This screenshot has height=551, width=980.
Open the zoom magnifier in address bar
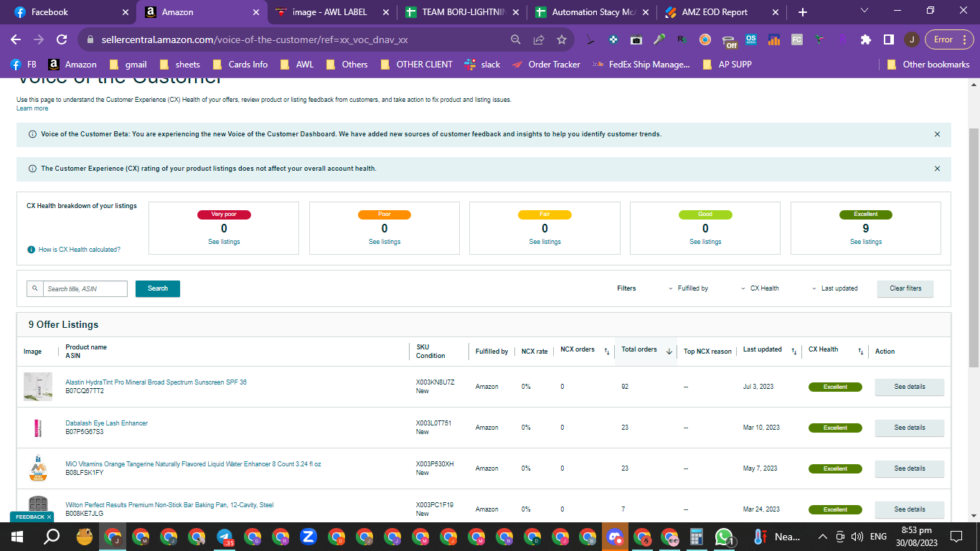516,39
